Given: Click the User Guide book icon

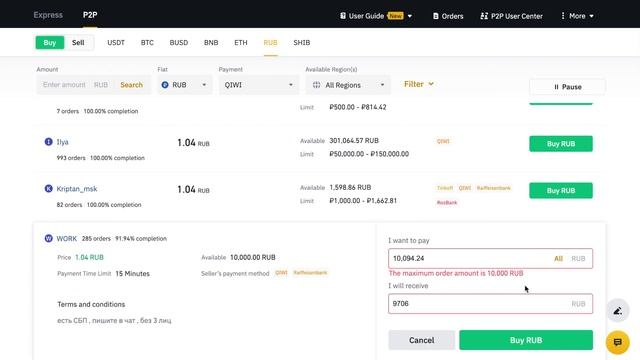Looking at the screenshot, I should [x=343, y=16].
